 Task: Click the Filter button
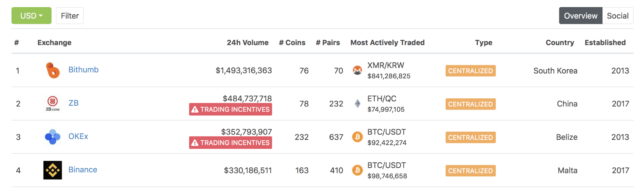(70, 15)
